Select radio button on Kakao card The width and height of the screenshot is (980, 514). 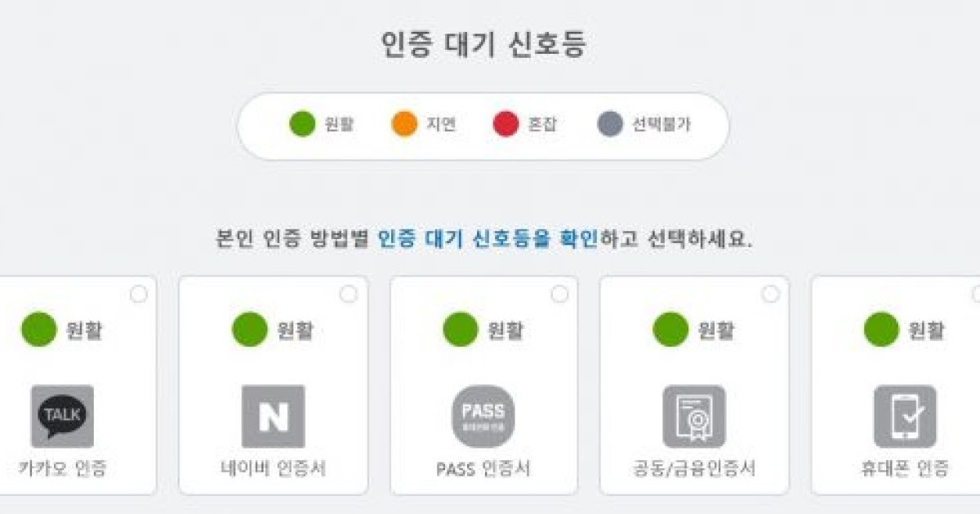tap(139, 295)
